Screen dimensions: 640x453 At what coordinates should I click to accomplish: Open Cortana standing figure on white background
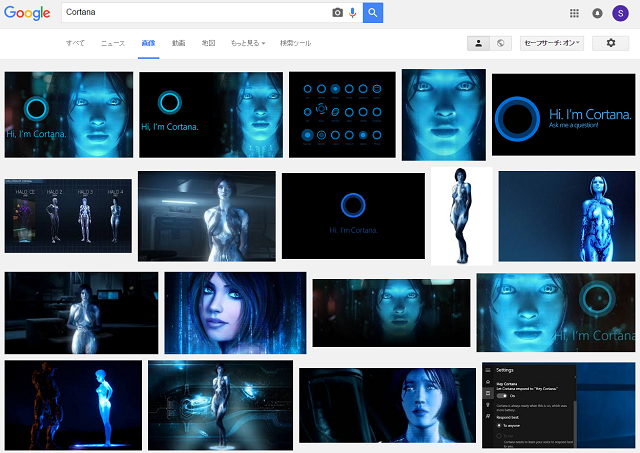tap(462, 216)
